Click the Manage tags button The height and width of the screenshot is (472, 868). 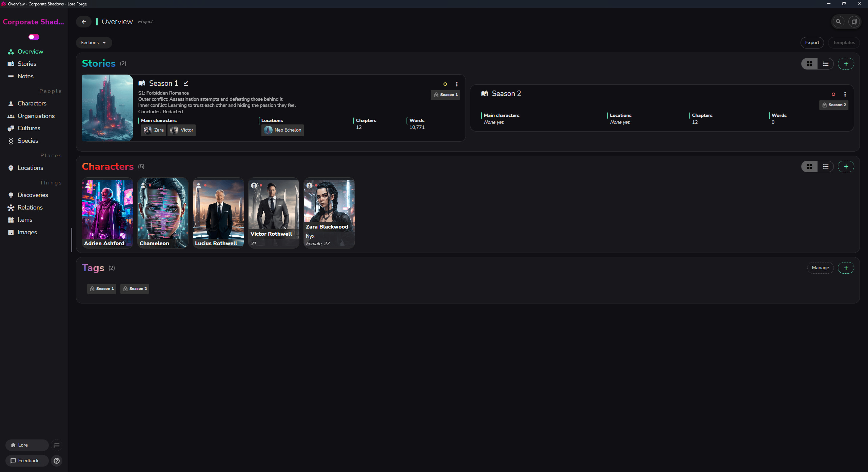click(x=820, y=268)
